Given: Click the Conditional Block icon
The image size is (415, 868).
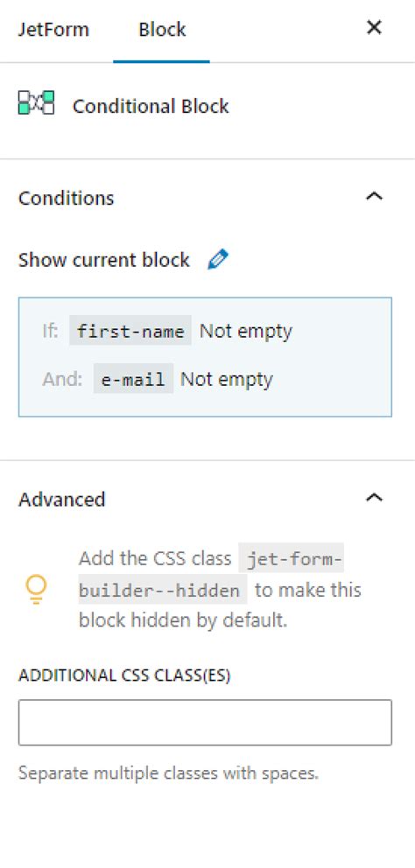Looking at the screenshot, I should tap(37, 103).
